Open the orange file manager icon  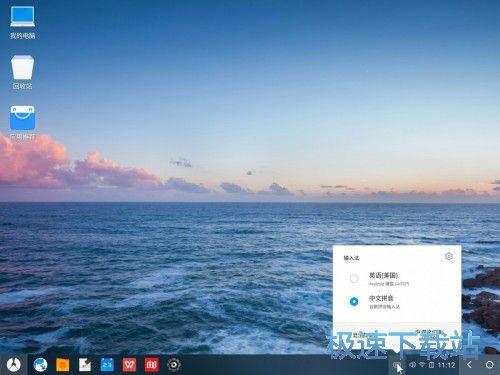click(62, 365)
